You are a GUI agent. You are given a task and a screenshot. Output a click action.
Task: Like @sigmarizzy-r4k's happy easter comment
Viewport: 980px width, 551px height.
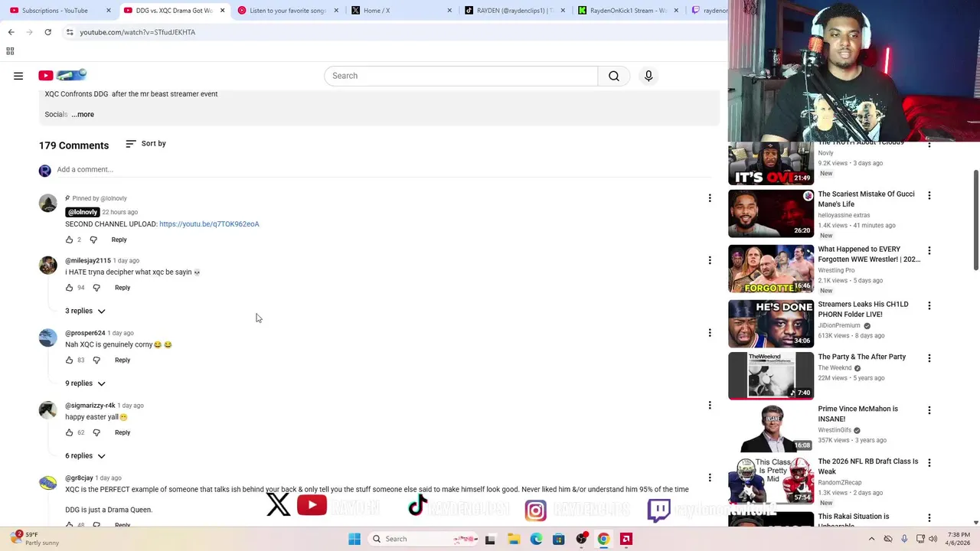click(x=69, y=432)
